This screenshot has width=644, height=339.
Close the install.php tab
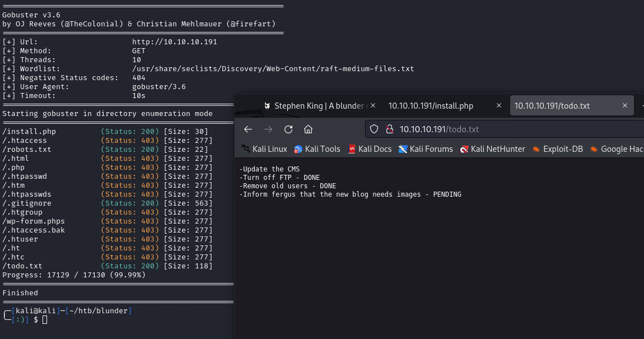coord(499,106)
